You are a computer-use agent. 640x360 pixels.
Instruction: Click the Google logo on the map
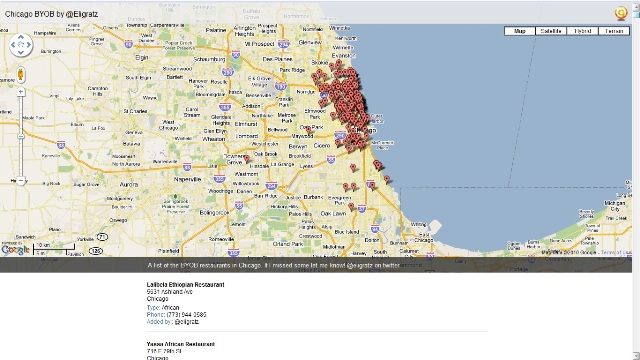click(15, 249)
